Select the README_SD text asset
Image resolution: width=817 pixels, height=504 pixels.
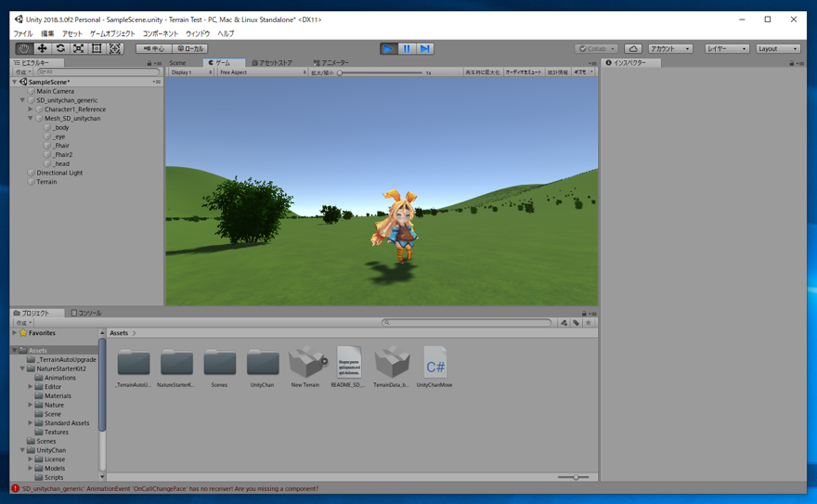[x=348, y=367]
